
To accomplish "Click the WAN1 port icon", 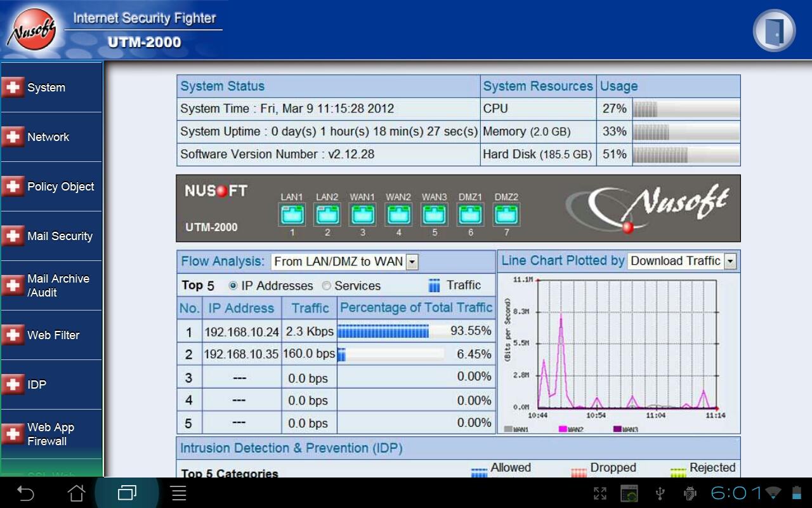I will 363,215.
